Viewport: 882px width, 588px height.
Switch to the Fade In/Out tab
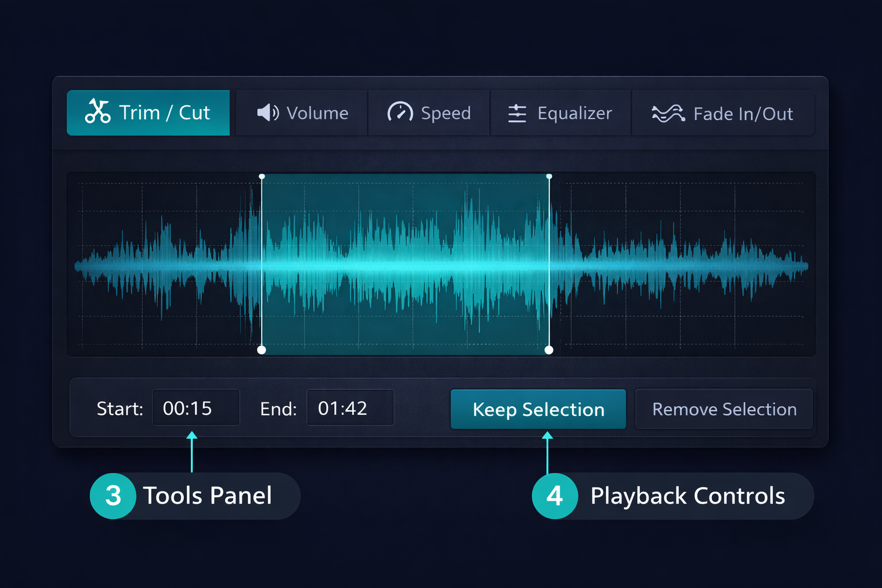pyautogui.click(x=724, y=113)
